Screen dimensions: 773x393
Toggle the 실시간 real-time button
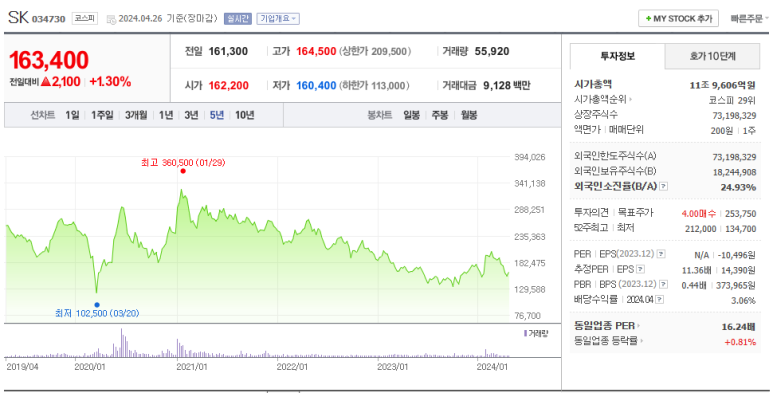(x=238, y=19)
